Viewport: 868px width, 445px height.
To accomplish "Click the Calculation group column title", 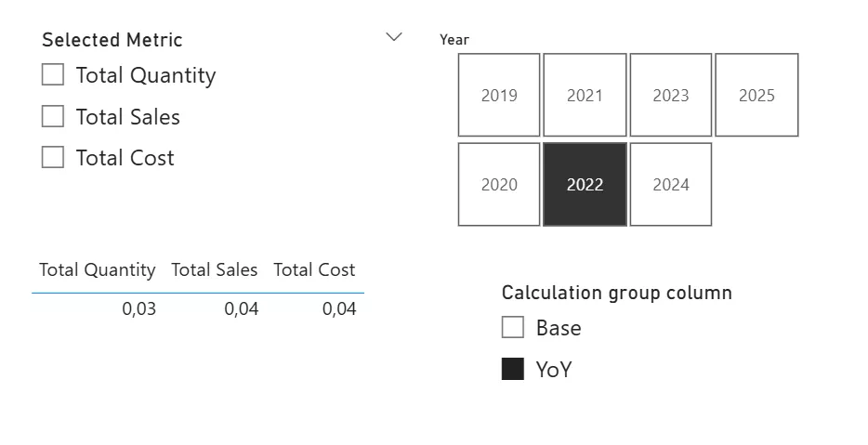I will coord(617,293).
